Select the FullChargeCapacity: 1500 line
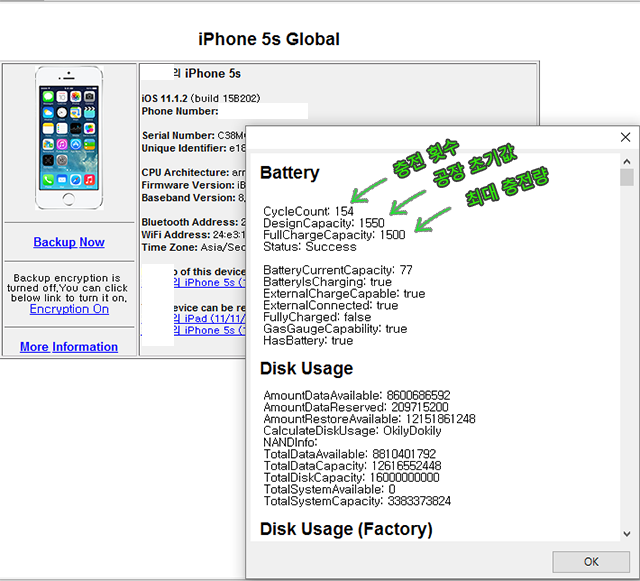640x581 pixels. coord(334,235)
